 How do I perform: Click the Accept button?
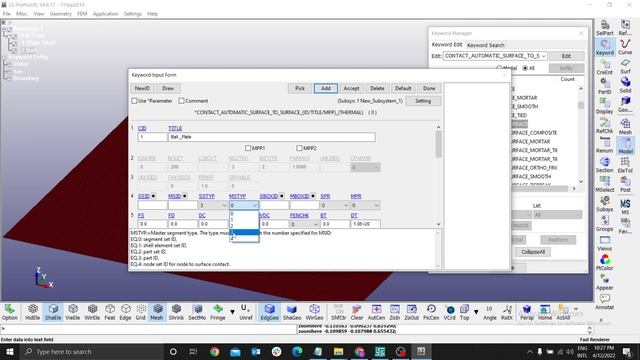[351, 89]
